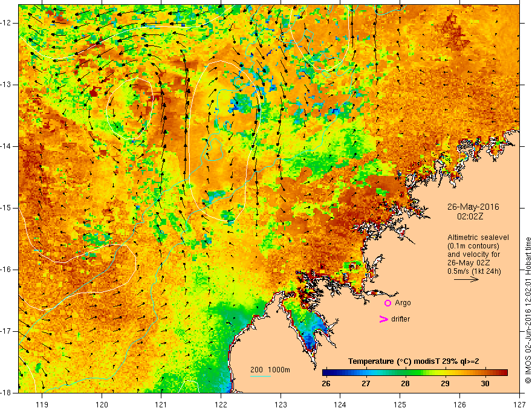Click the longitude axis label 120

(102, 404)
